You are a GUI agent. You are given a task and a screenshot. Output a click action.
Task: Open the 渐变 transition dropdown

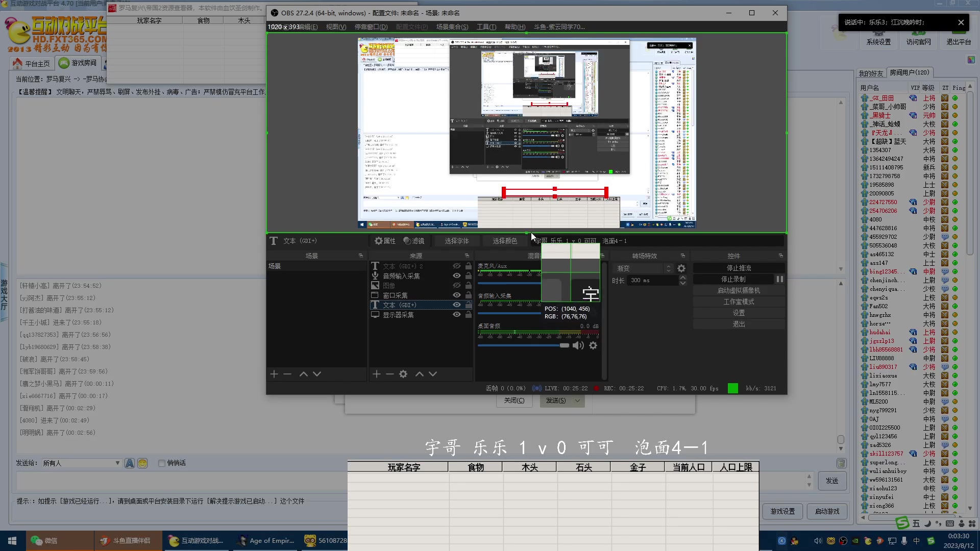(644, 268)
